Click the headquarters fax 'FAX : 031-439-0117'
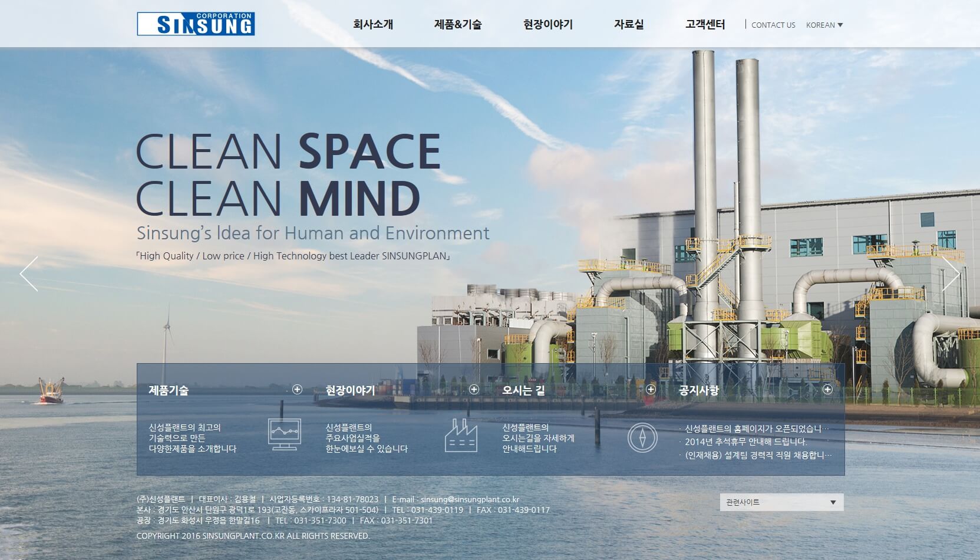Viewport: 980px width, 560px height. [x=513, y=510]
